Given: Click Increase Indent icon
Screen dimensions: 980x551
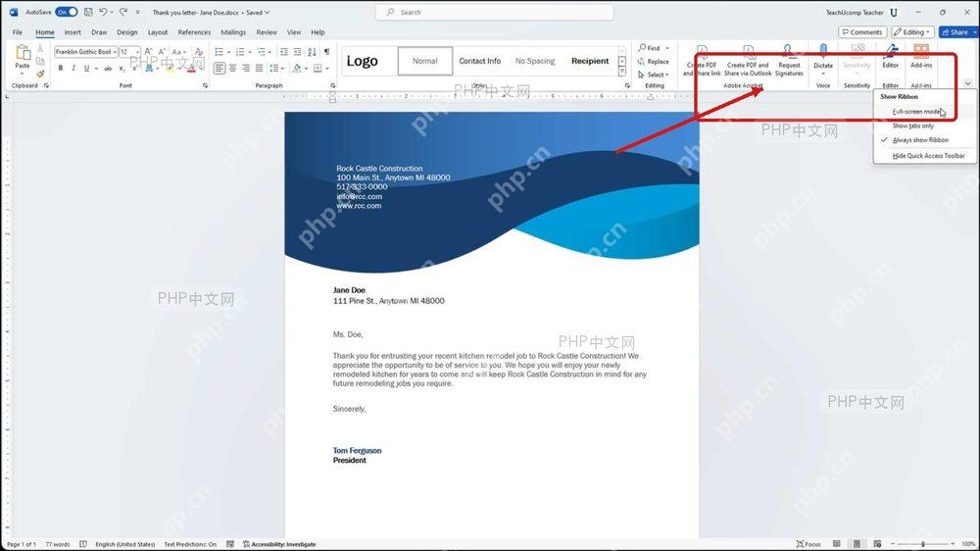Looking at the screenshot, I should tap(298, 52).
